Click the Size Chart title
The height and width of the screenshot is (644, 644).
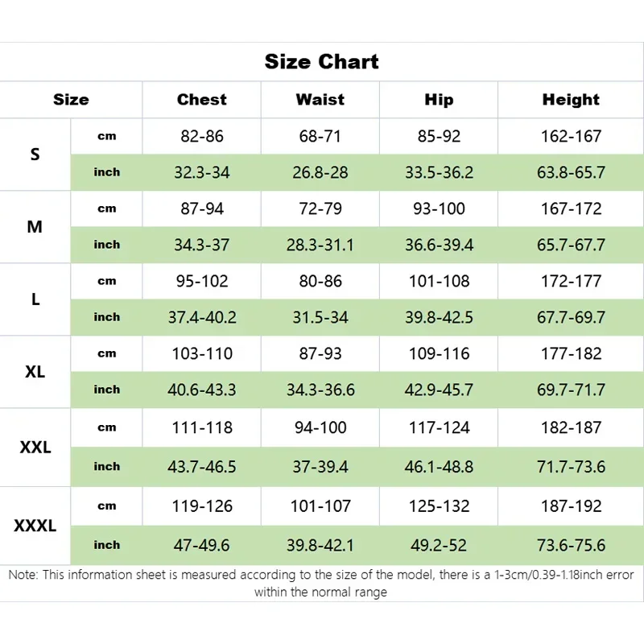click(321, 62)
